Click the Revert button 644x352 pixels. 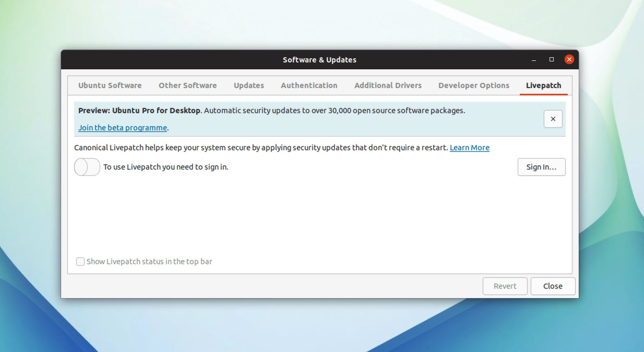(505, 286)
